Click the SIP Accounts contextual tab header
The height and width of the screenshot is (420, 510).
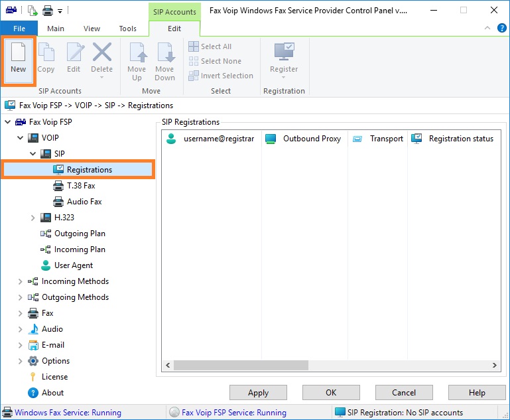click(174, 12)
